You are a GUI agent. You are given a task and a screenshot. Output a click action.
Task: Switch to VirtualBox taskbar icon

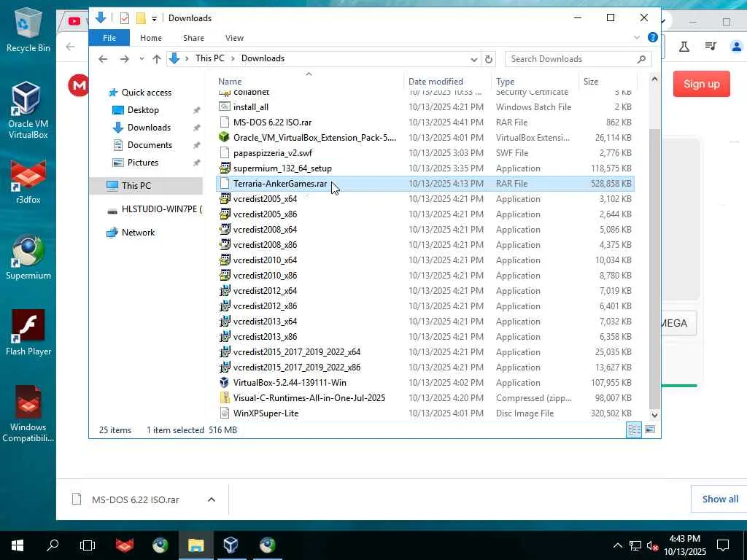coord(231,545)
